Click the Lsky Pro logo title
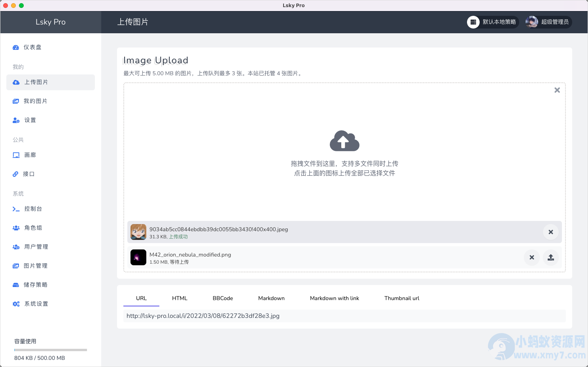 [x=51, y=22]
